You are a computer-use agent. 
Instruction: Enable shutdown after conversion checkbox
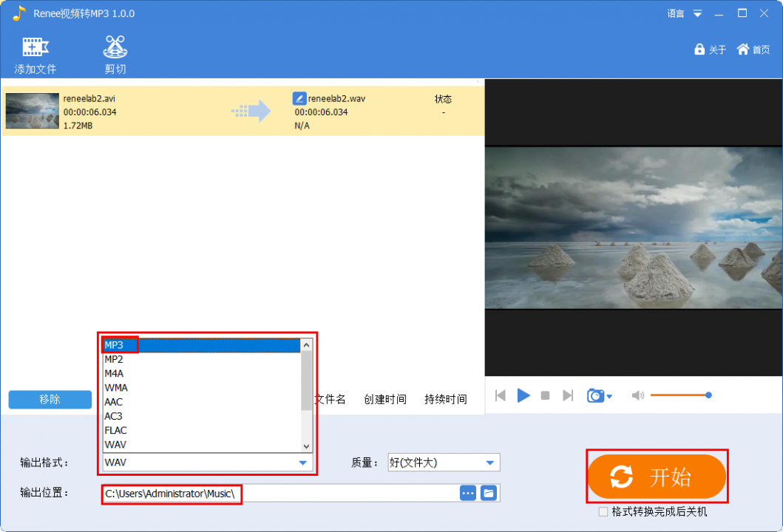pos(603,512)
